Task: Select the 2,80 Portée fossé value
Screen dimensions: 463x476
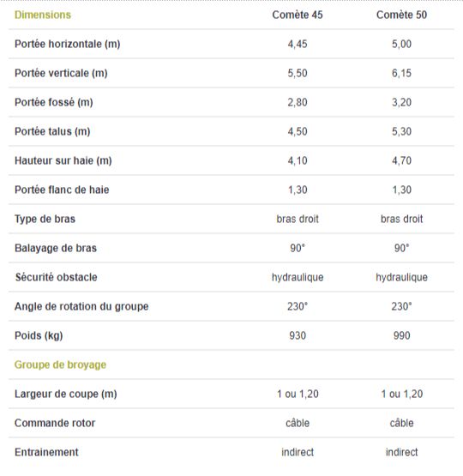Action: click(x=298, y=102)
